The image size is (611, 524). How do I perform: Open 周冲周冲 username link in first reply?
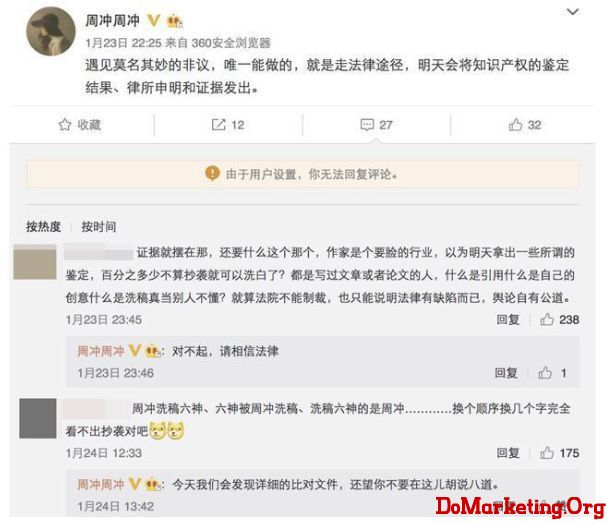click(x=101, y=351)
